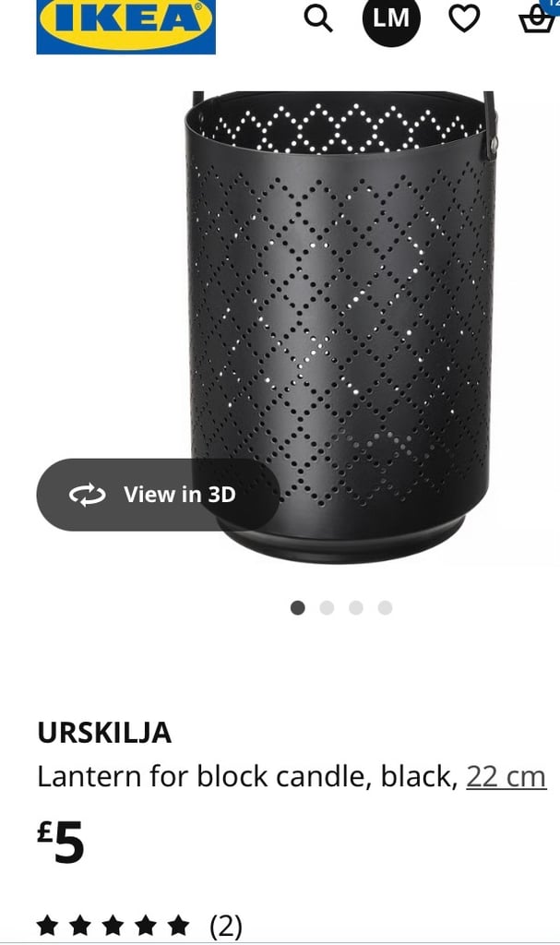Tap the black lantern product image

tap(340, 327)
